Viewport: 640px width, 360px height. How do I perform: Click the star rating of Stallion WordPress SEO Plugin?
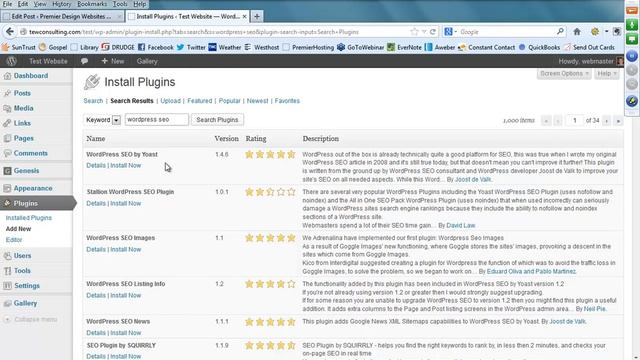(270, 192)
